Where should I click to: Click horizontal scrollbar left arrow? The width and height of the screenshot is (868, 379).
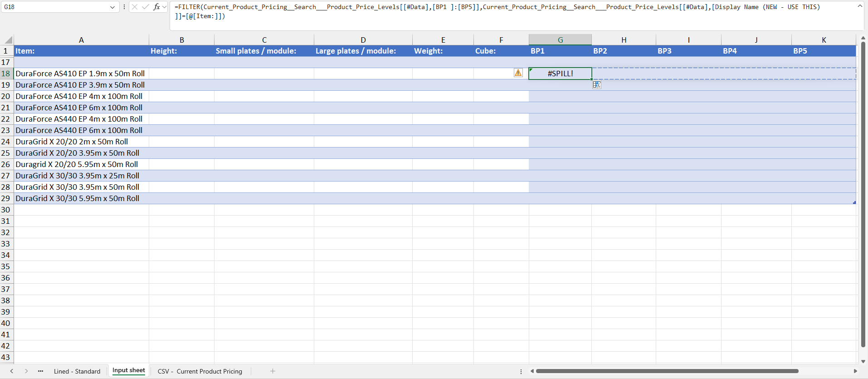532,371
